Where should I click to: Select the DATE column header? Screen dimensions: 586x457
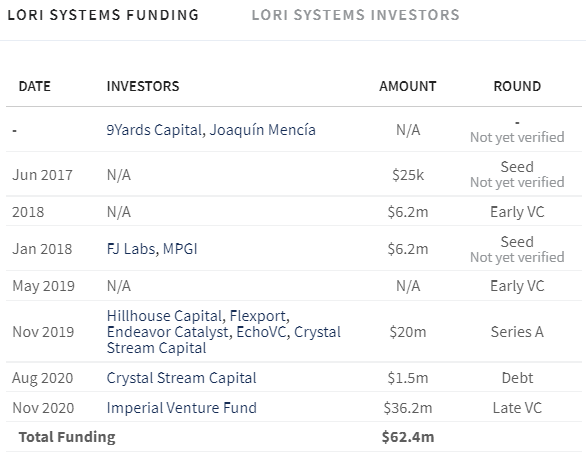35,86
